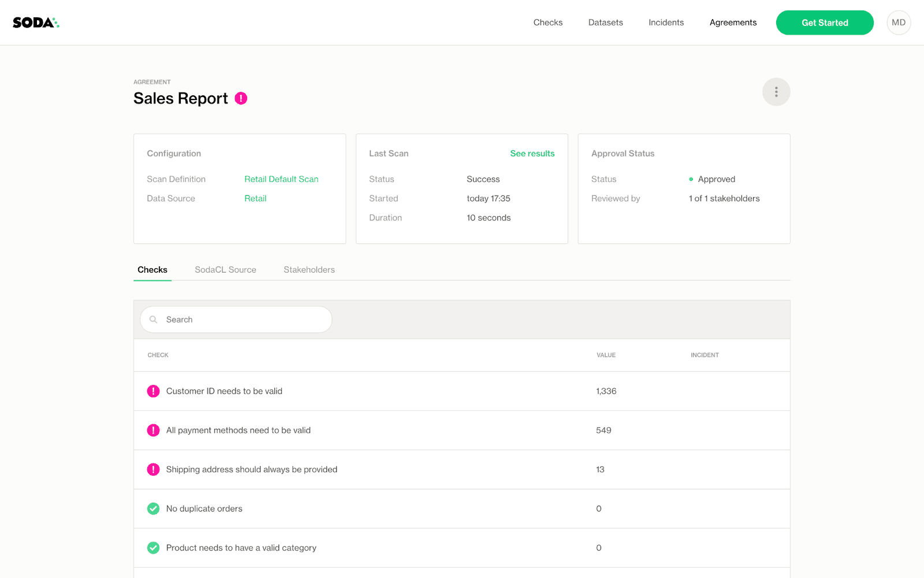Viewport: 924px width, 578px height.
Task: Click fail icon for Shipping address check
Action: tap(153, 469)
